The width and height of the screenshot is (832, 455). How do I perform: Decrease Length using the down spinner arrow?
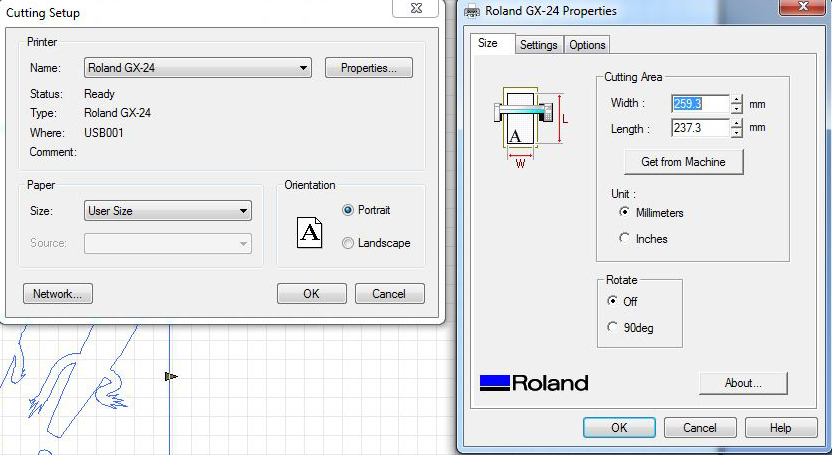click(x=736, y=133)
